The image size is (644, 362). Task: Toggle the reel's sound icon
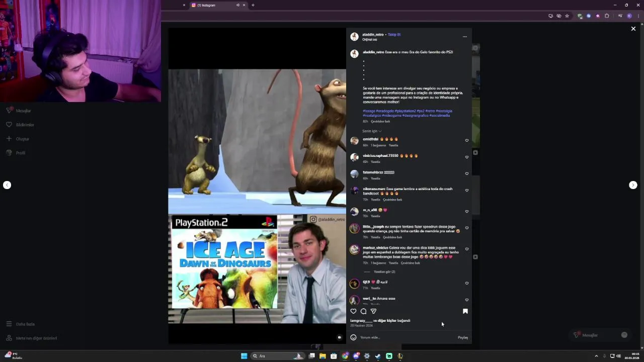point(340,337)
